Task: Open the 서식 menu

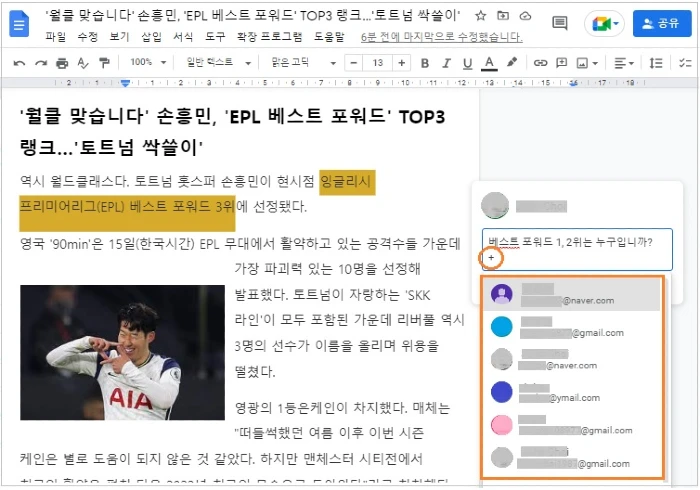Action: (x=183, y=37)
